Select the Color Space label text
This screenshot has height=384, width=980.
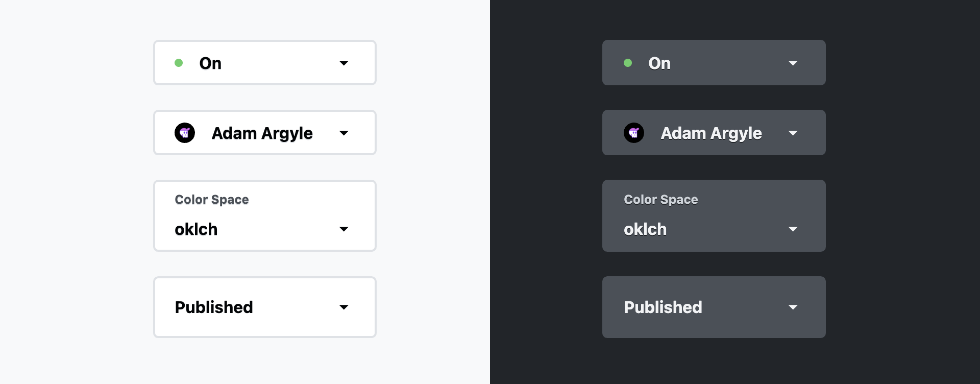click(x=211, y=199)
